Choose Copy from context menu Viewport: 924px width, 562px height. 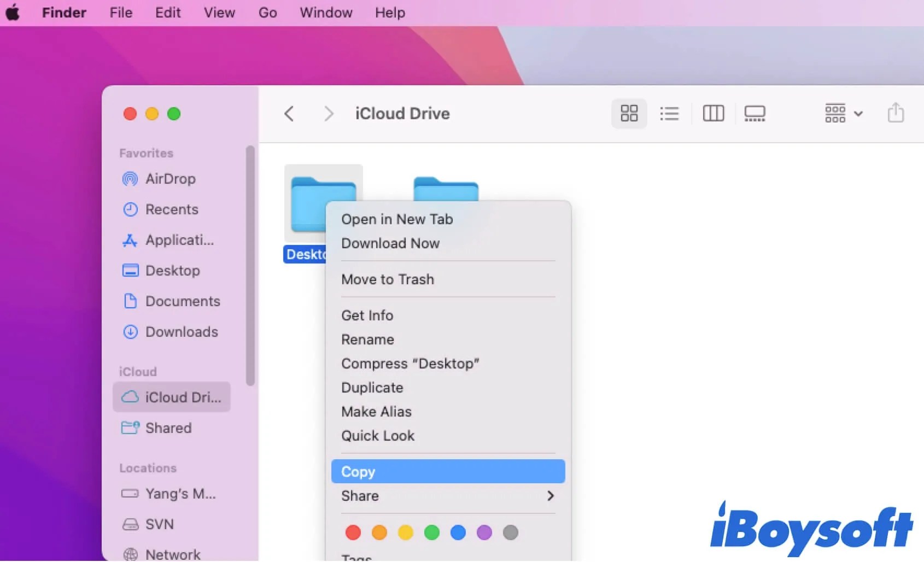coord(448,472)
